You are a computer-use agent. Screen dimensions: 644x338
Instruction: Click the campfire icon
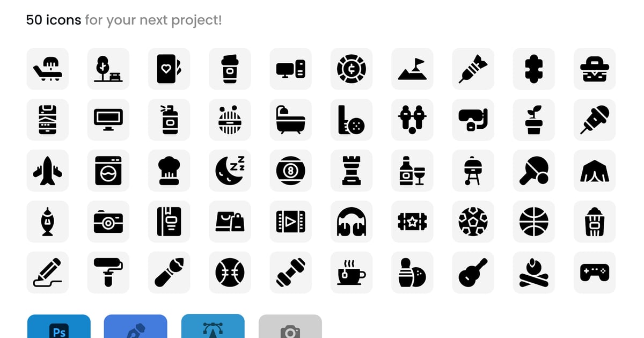534,273
